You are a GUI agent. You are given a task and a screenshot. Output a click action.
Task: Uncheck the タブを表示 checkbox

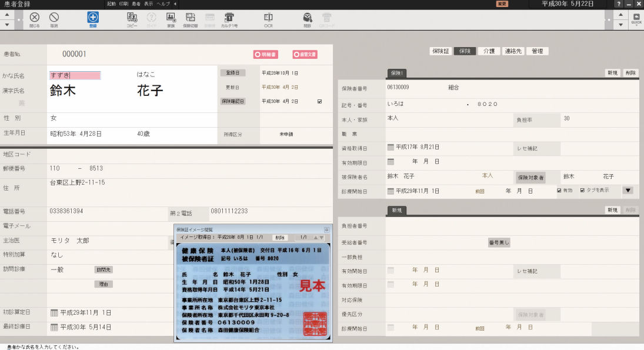tap(582, 191)
